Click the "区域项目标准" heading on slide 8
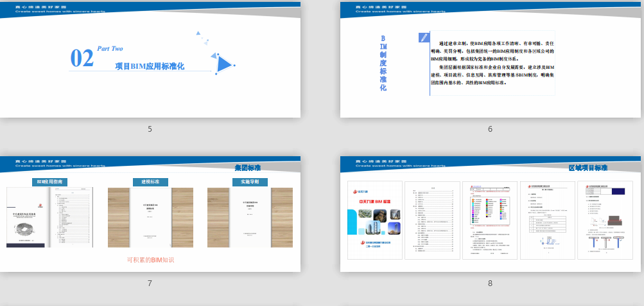Screen dimensions: 644x306 click(x=587, y=168)
